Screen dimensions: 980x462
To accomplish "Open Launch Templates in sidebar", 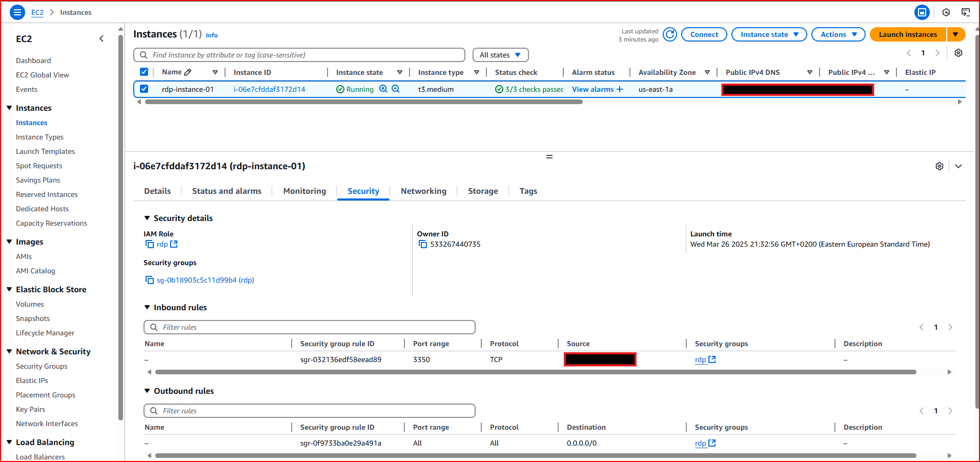I will click(45, 151).
